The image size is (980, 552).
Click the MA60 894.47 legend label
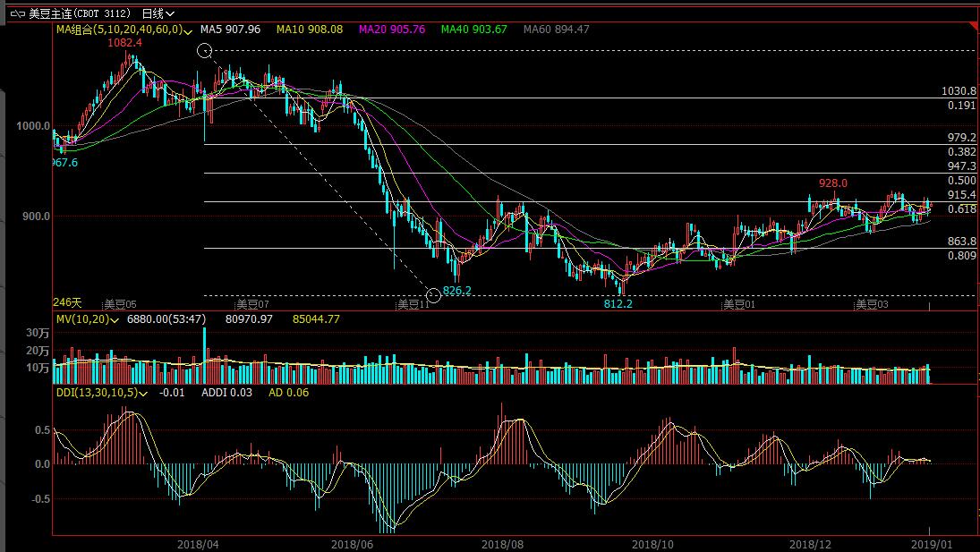(x=557, y=30)
